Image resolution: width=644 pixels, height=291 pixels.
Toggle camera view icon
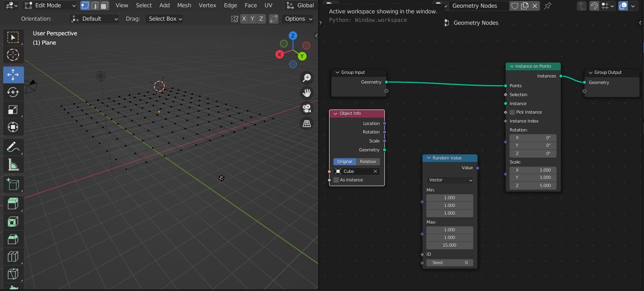(x=307, y=108)
